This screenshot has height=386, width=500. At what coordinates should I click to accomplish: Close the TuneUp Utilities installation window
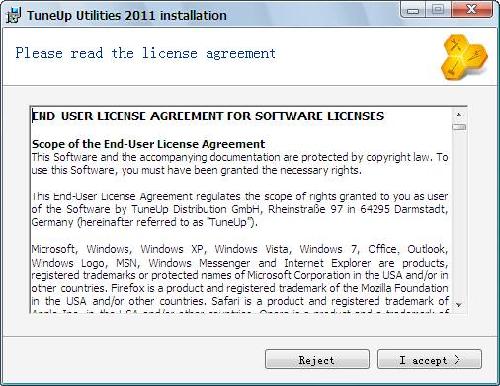(471, 10)
